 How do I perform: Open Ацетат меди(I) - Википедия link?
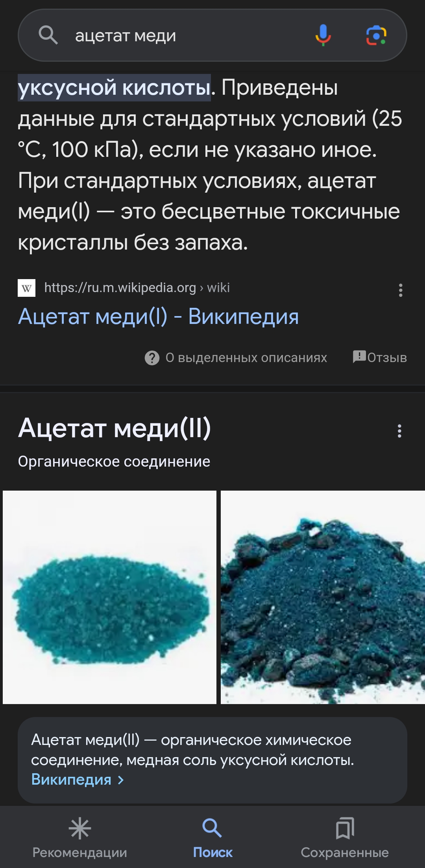[x=158, y=317]
